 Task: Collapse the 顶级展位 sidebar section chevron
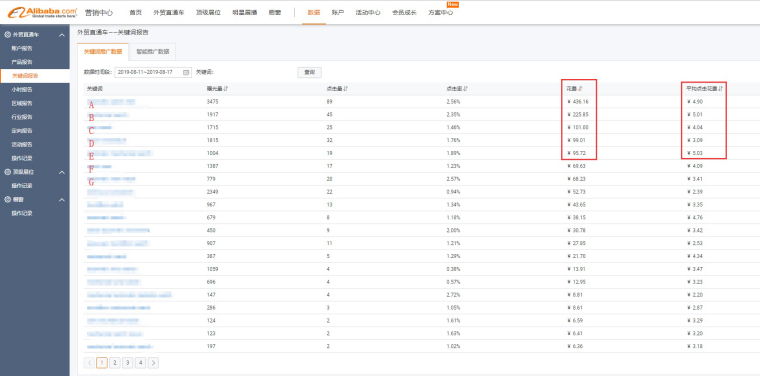click(x=62, y=172)
